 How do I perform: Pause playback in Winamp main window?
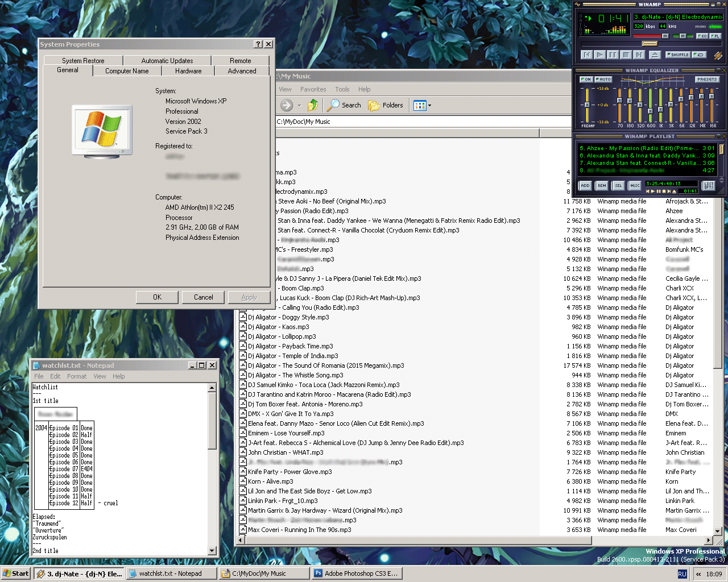point(613,55)
